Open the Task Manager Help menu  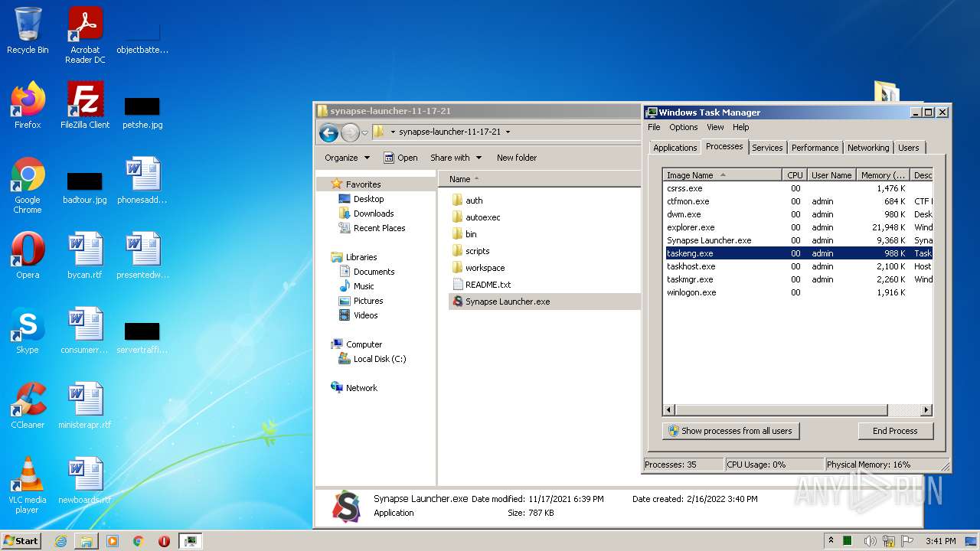coord(740,127)
